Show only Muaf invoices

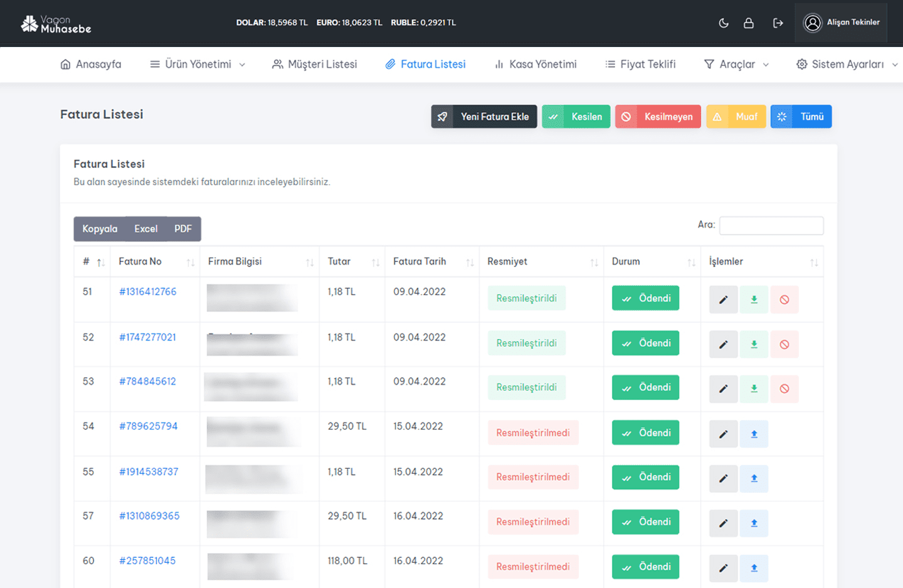pos(736,117)
